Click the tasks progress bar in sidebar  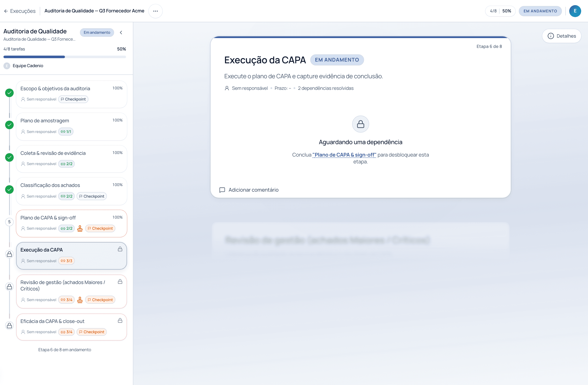point(65,57)
